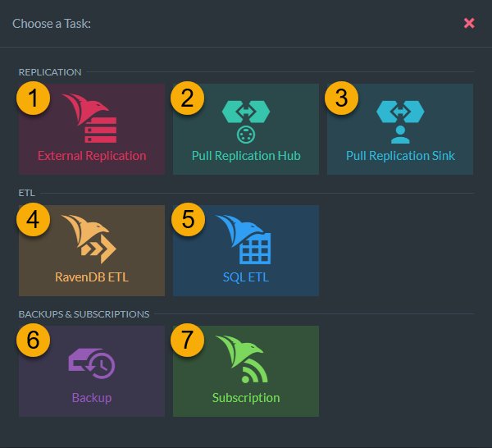Click the RavenDB ETL raven arrows icon
The height and width of the screenshot is (448, 492).
[x=89, y=240]
